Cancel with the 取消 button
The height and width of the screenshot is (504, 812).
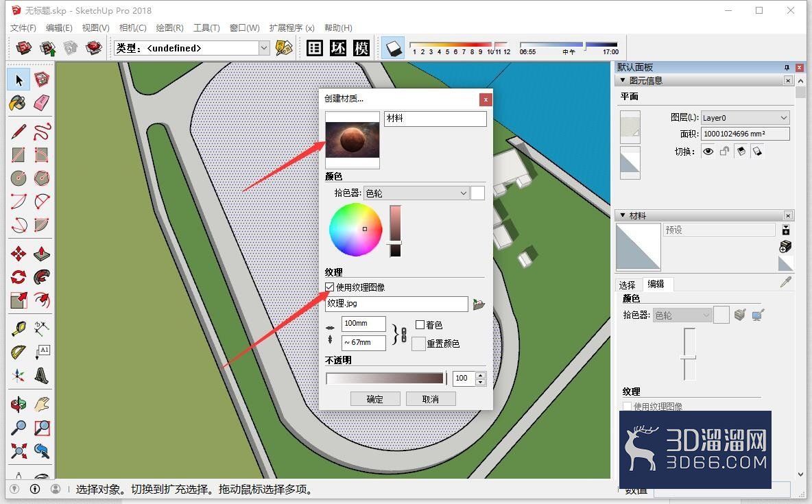click(x=430, y=399)
